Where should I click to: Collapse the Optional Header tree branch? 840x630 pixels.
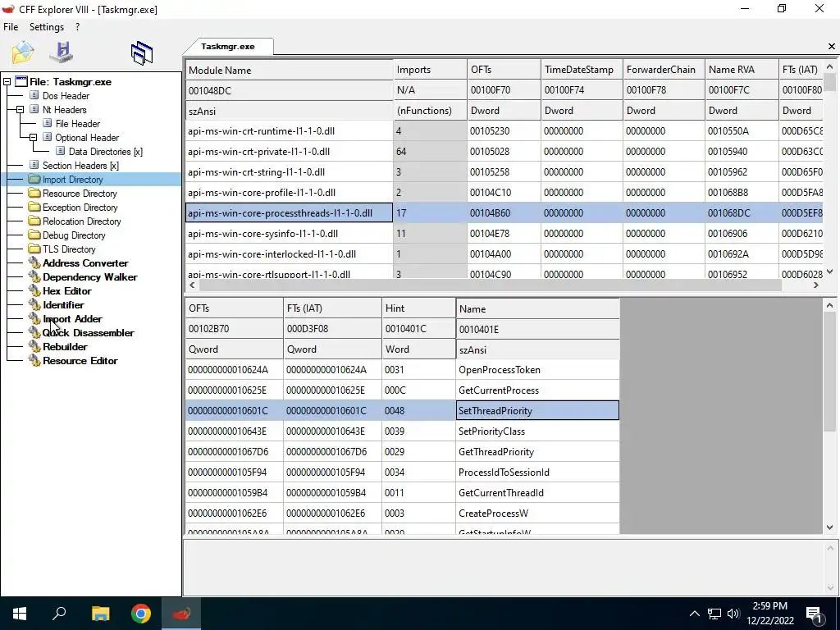[33, 138]
